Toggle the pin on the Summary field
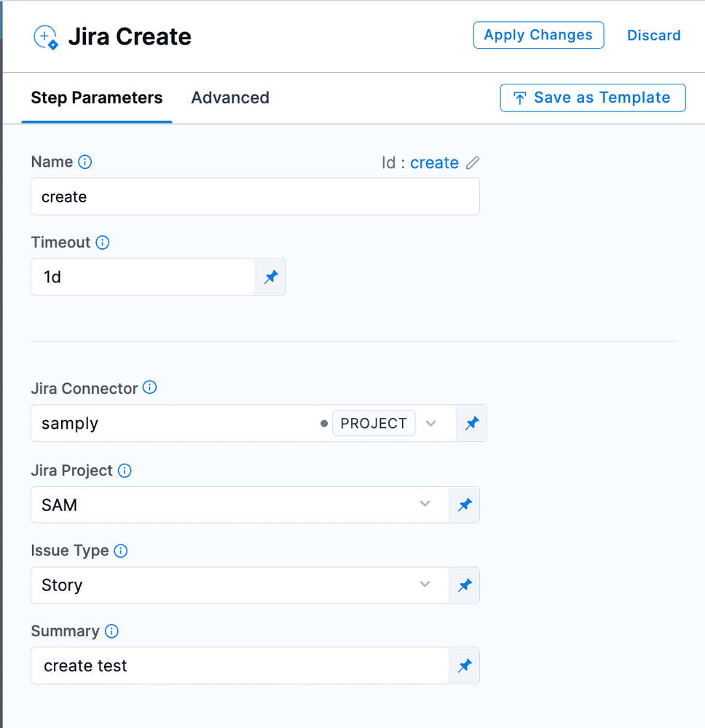The height and width of the screenshot is (728, 705). coord(464,665)
